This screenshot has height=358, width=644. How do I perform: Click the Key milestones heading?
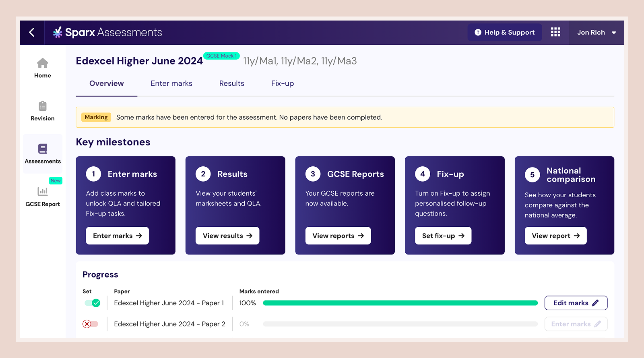[x=113, y=142]
